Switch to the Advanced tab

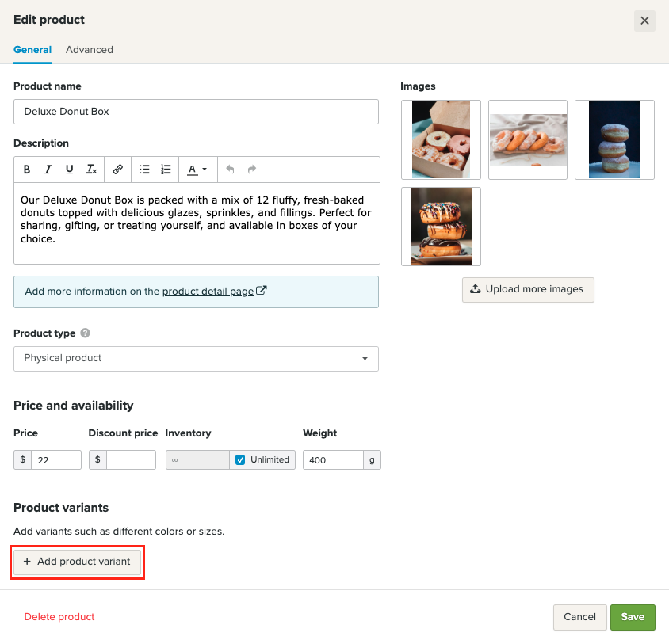point(89,50)
